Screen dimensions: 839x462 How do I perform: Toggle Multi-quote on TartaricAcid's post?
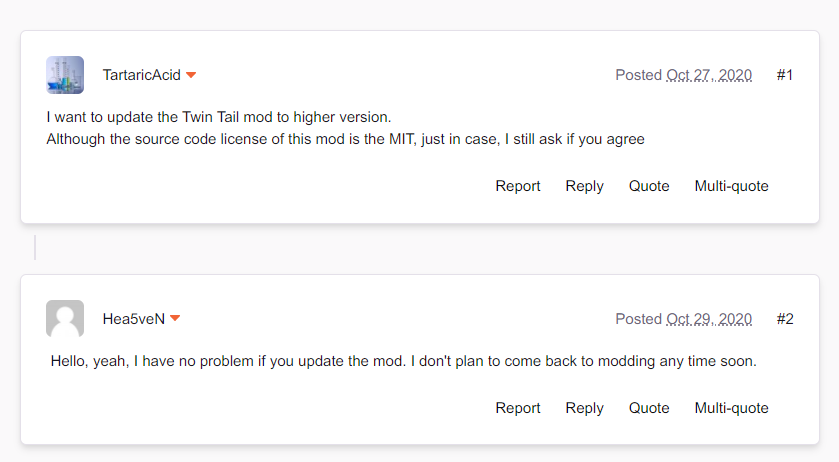coord(731,186)
